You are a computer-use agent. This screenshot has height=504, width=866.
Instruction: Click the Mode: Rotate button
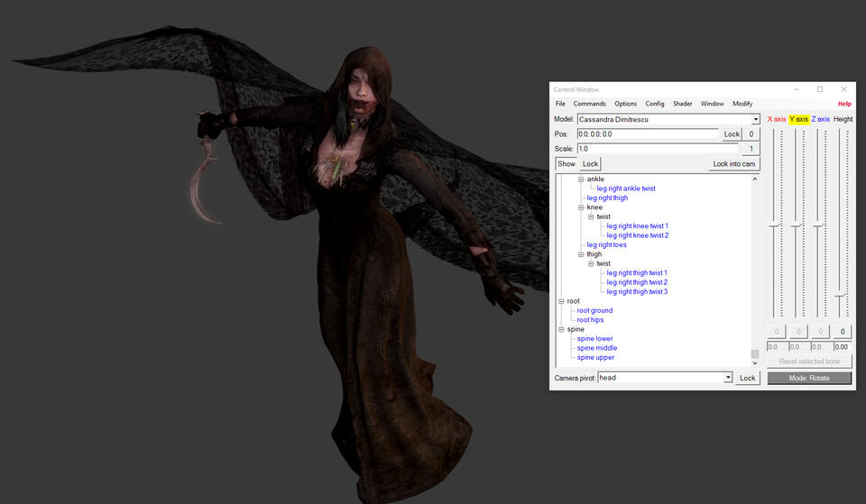click(x=808, y=378)
